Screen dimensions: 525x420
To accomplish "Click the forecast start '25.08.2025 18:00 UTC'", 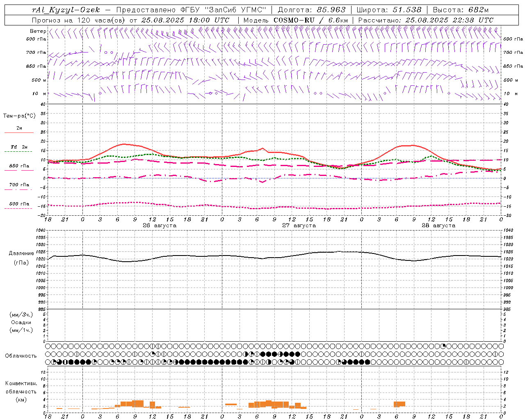I will (185, 20).
